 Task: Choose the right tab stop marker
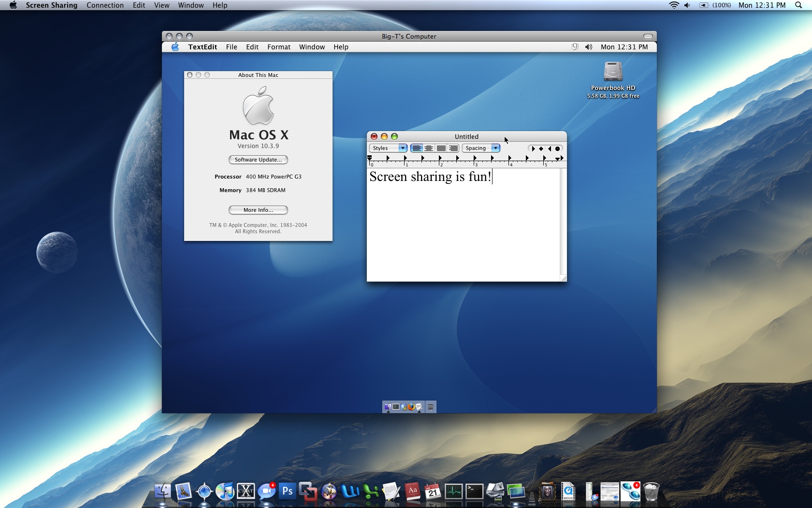[549, 149]
